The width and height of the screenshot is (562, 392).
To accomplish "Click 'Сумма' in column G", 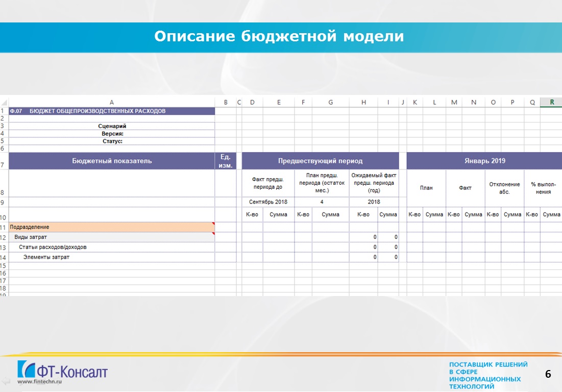I will [x=330, y=214].
